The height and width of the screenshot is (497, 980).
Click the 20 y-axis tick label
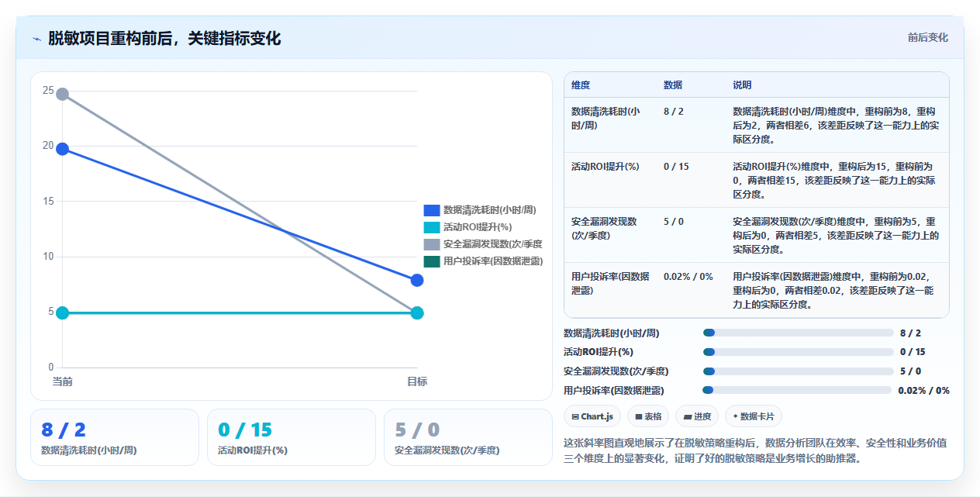(x=48, y=146)
